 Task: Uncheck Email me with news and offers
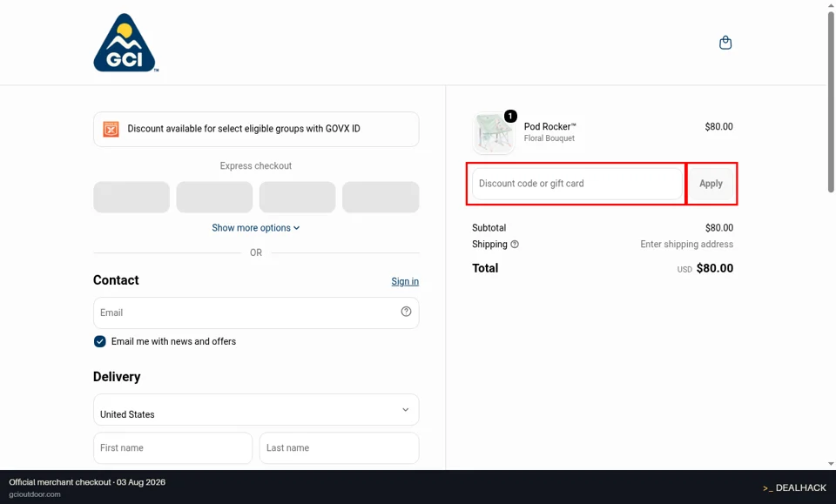[x=99, y=341]
